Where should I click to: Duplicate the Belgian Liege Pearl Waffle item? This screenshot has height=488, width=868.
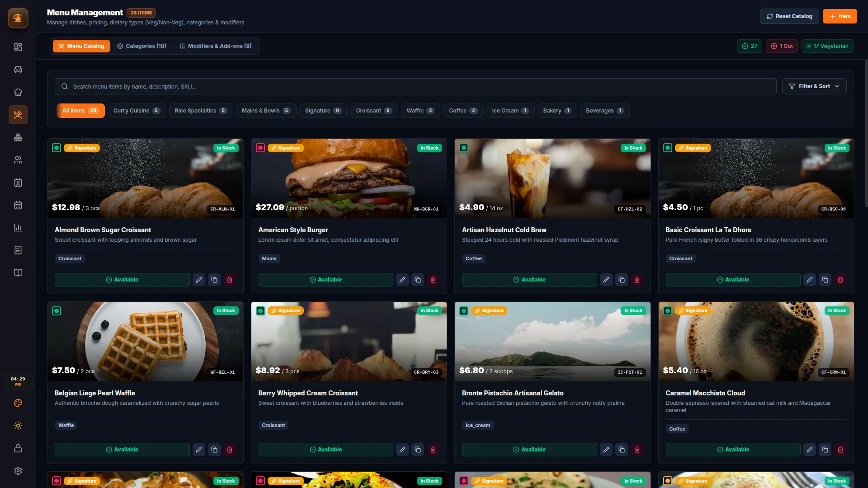click(214, 450)
